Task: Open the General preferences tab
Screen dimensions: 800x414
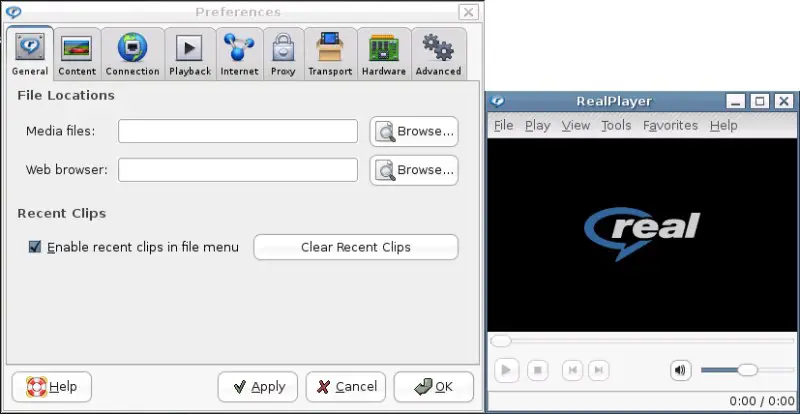Action: [x=30, y=53]
